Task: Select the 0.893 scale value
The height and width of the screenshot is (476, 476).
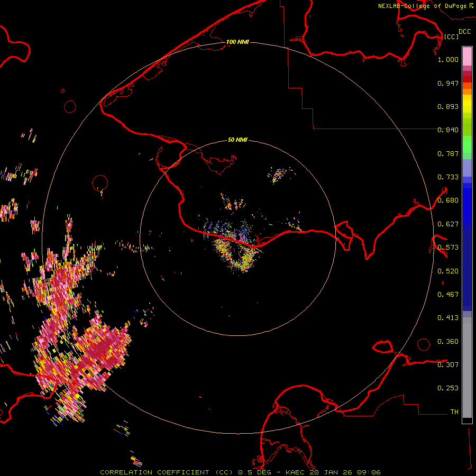Action: point(448,106)
